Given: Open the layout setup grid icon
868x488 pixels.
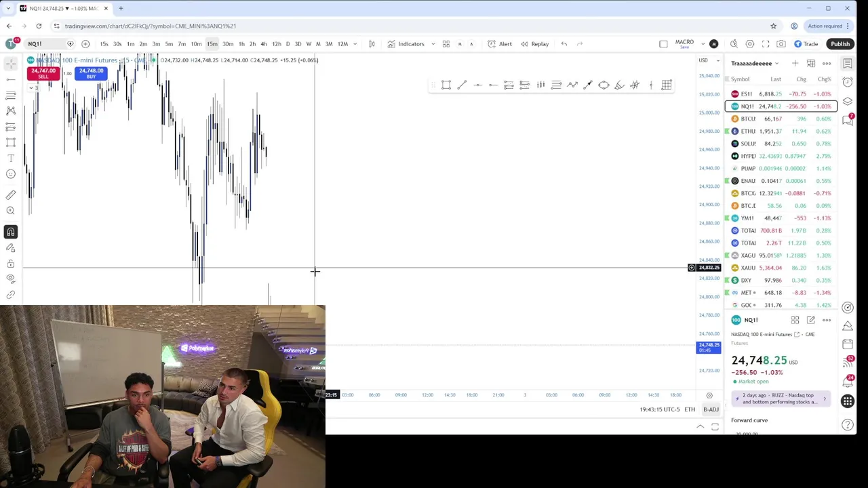Looking at the screenshot, I should [446, 44].
